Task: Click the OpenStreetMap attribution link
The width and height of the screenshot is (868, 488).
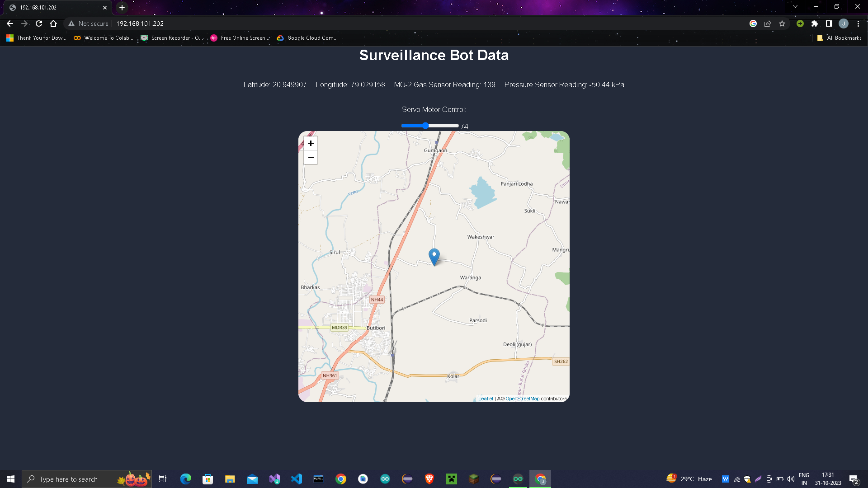Action: pos(522,399)
